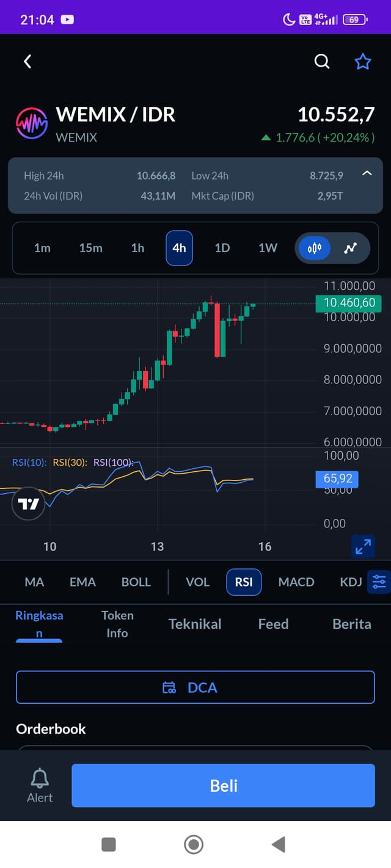Tap the price 10.552,7
The image size is (391, 868).
336,114
